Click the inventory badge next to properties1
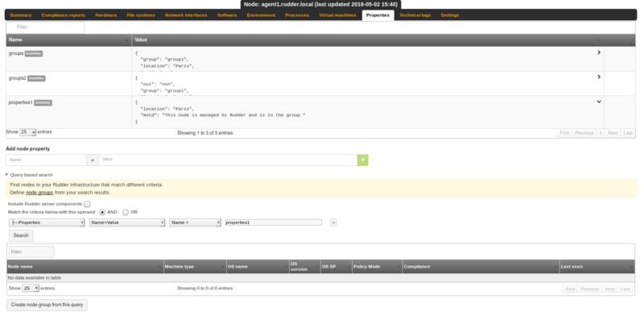644x316 pixels. coord(43,103)
